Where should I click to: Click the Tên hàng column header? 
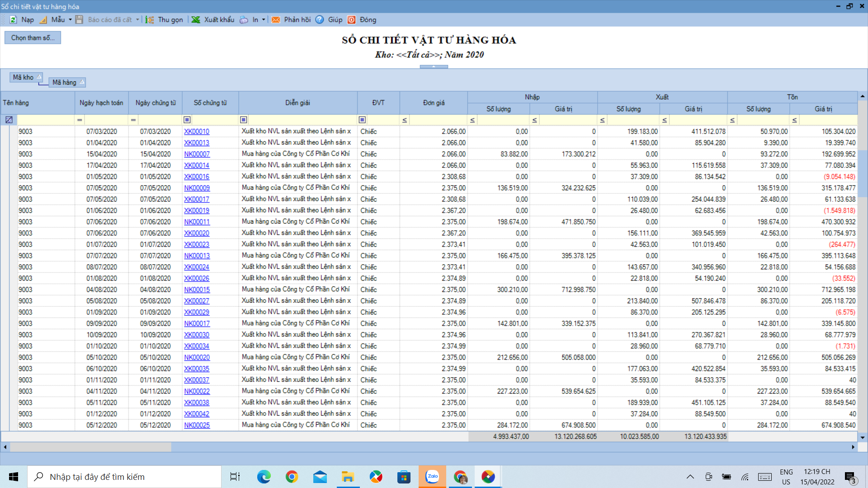[38, 103]
